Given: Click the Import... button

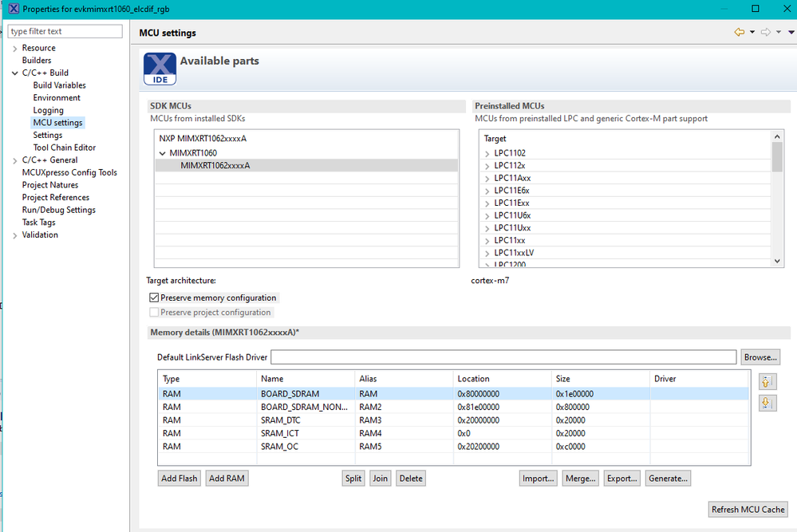Looking at the screenshot, I should pyautogui.click(x=538, y=478).
